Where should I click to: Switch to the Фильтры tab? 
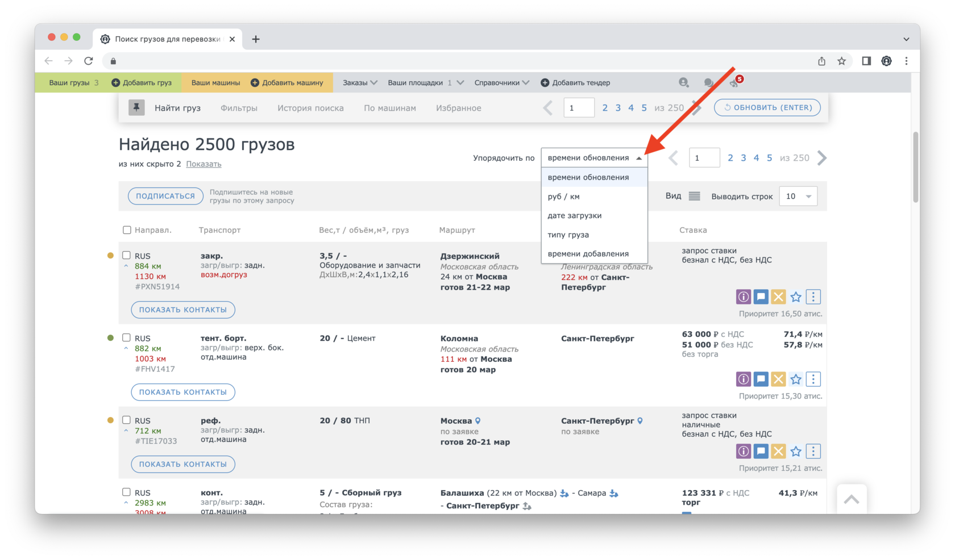(239, 108)
